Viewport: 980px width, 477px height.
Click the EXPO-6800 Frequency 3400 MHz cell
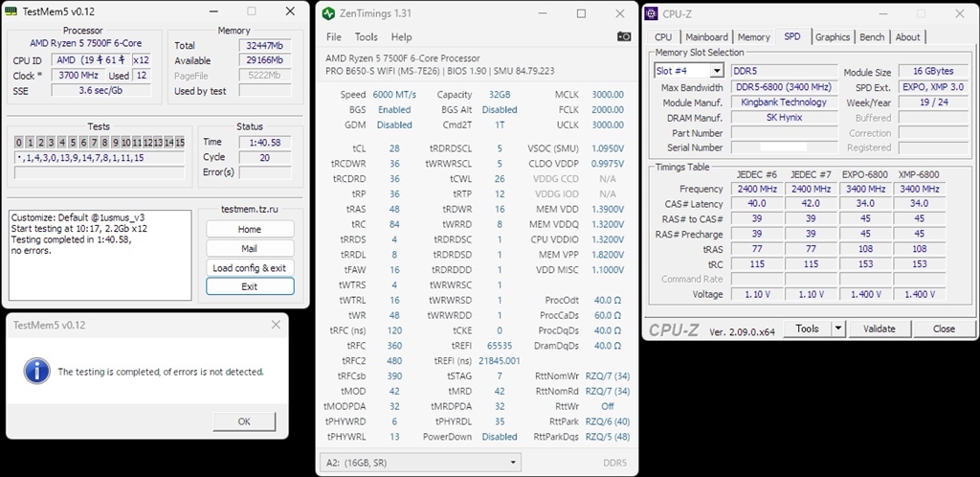(865, 188)
